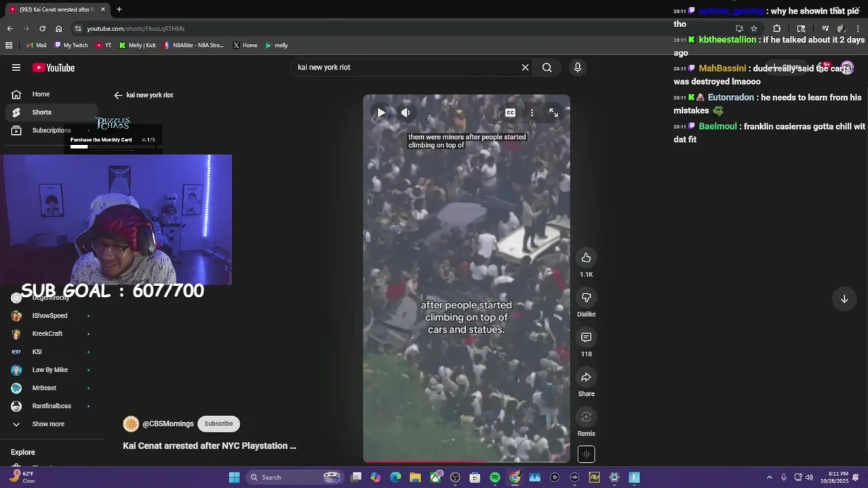
Task: Open site information next to URL
Action: click(x=78, y=28)
